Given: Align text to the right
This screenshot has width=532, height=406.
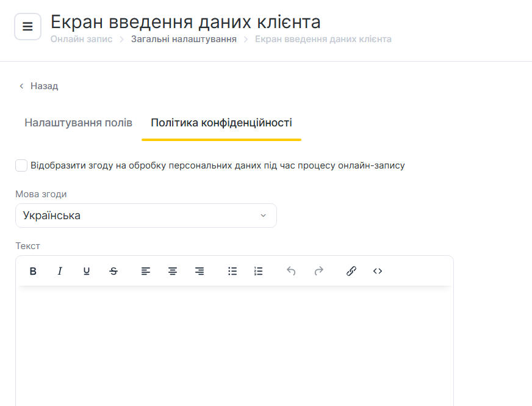Looking at the screenshot, I should click(x=199, y=271).
